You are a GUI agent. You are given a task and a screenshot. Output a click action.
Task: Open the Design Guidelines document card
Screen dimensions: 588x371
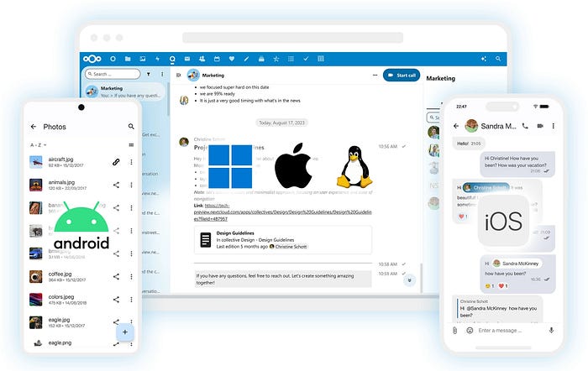pos(283,240)
